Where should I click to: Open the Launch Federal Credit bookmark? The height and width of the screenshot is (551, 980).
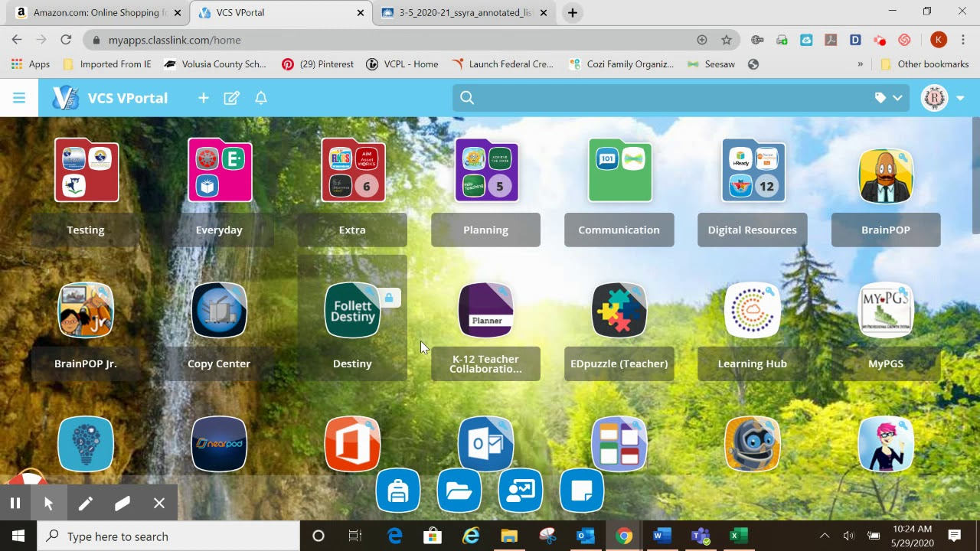[x=502, y=64]
